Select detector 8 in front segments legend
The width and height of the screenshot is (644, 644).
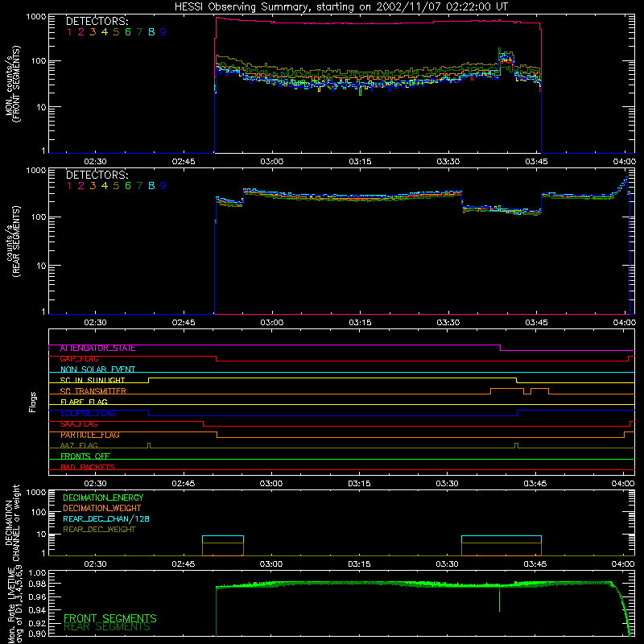coord(151,32)
